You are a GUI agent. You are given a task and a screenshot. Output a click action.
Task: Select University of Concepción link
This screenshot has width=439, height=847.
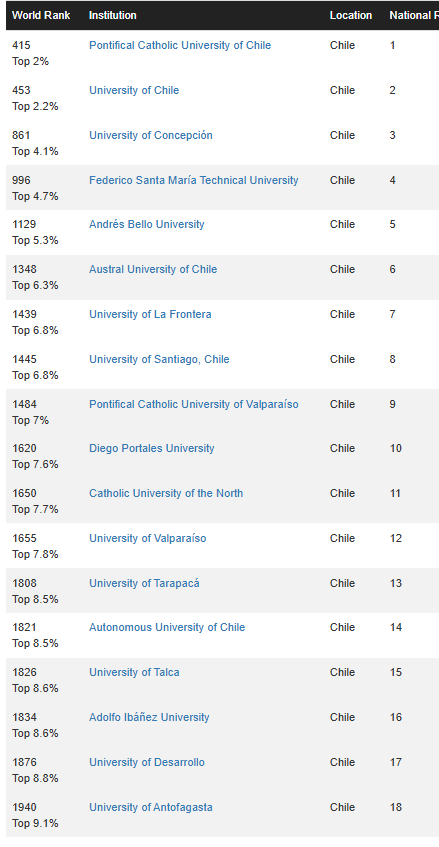[x=151, y=135]
